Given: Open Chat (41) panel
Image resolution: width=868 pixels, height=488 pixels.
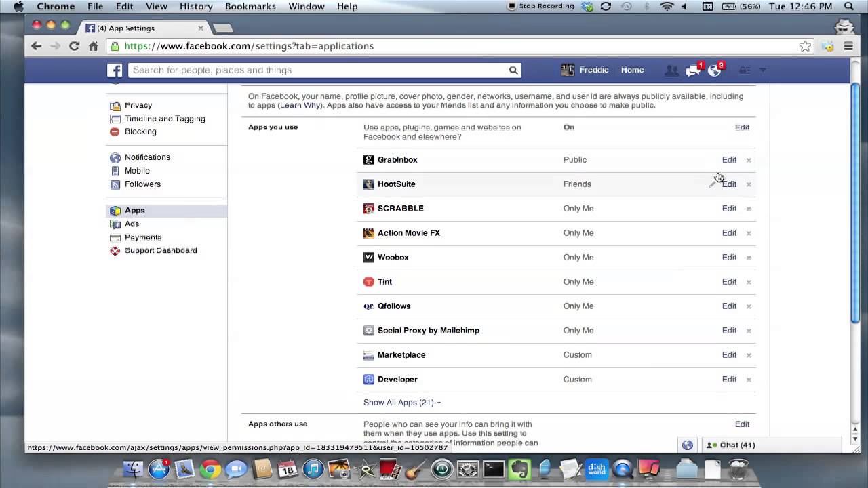Looking at the screenshot, I should pyautogui.click(x=770, y=445).
